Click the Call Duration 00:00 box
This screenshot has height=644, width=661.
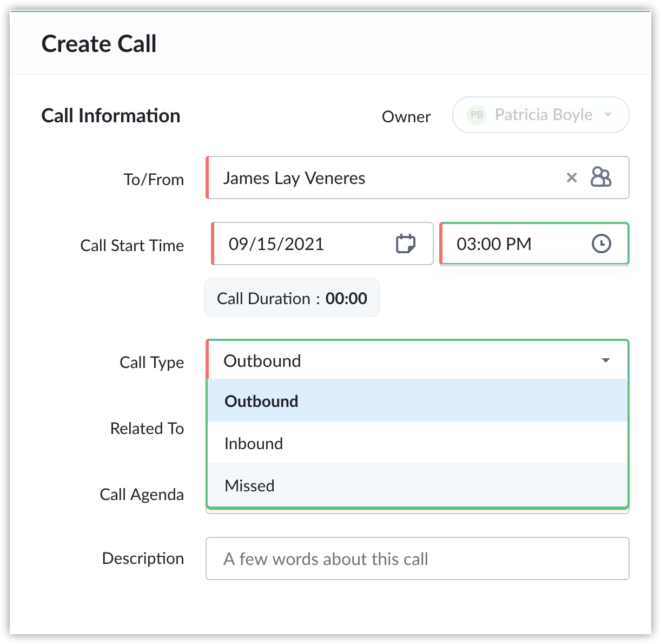tap(292, 298)
